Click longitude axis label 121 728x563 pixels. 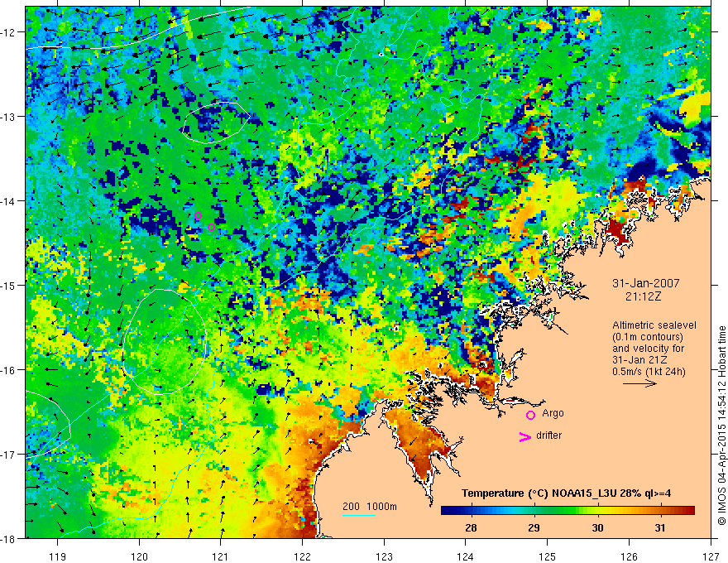(221, 556)
